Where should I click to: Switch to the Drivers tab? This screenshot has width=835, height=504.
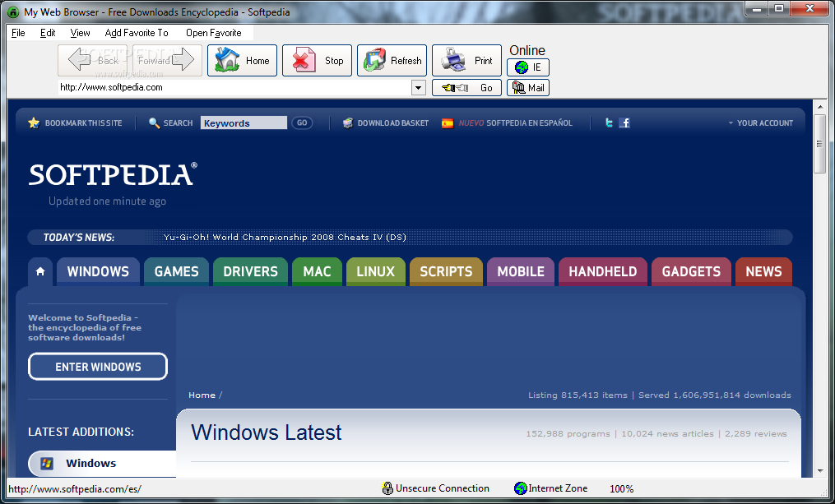(250, 271)
